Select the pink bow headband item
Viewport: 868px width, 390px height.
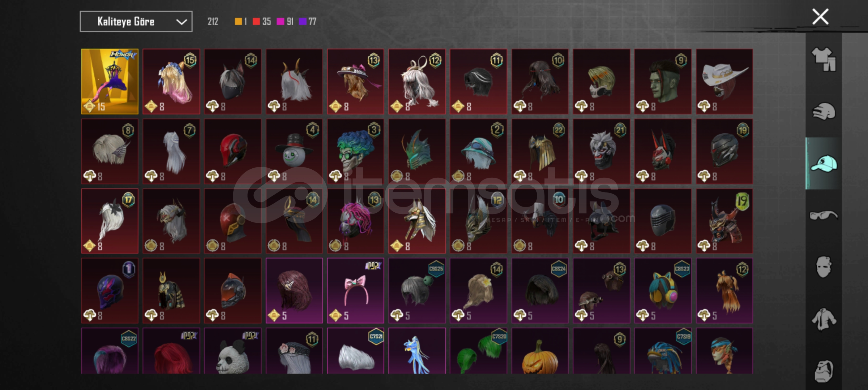pyautogui.click(x=356, y=290)
